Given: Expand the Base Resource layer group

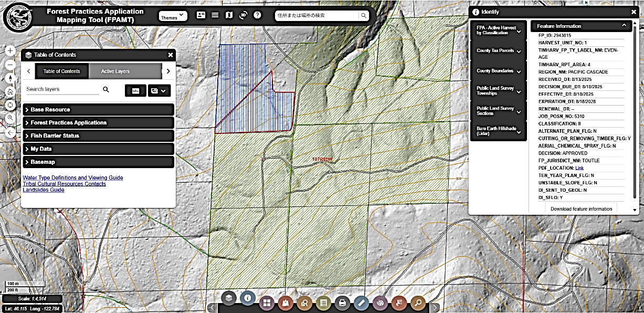Looking at the screenshot, I should pyautogui.click(x=99, y=110).
